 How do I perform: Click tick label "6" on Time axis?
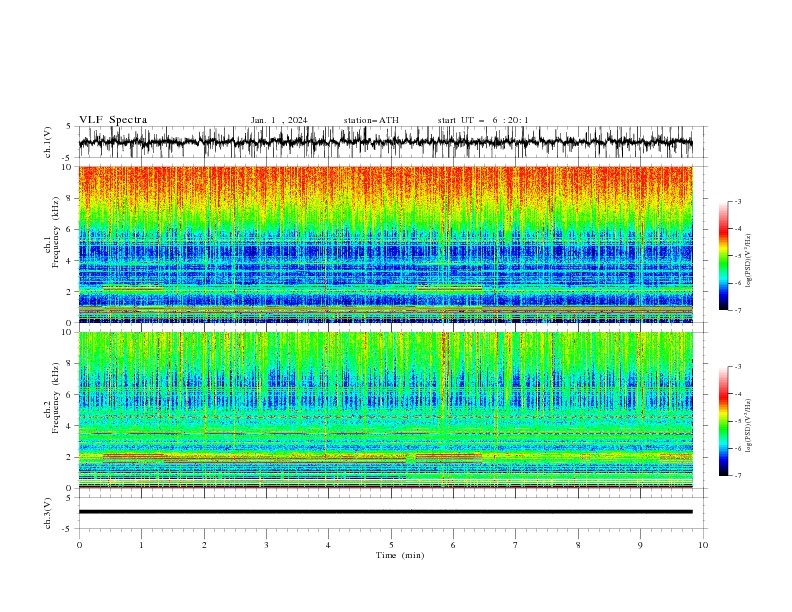point(453,545)
